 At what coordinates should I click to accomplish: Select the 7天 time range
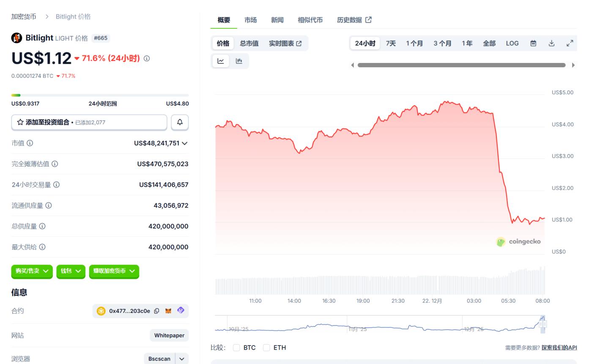(391, 43)
